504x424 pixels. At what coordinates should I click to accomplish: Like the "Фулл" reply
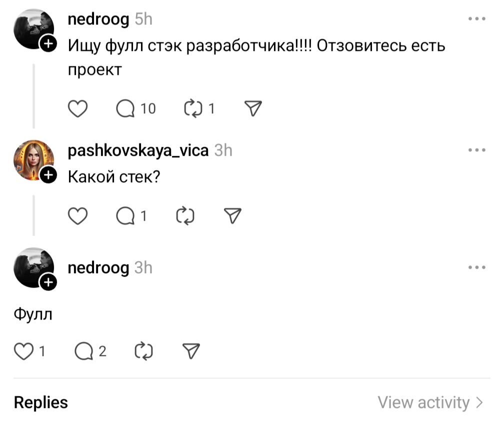click(x=23, y=352)
